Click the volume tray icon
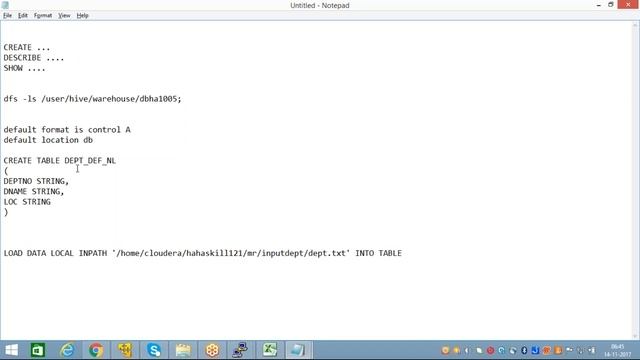This screenshot has height=360, width=640. pos(591,351)
